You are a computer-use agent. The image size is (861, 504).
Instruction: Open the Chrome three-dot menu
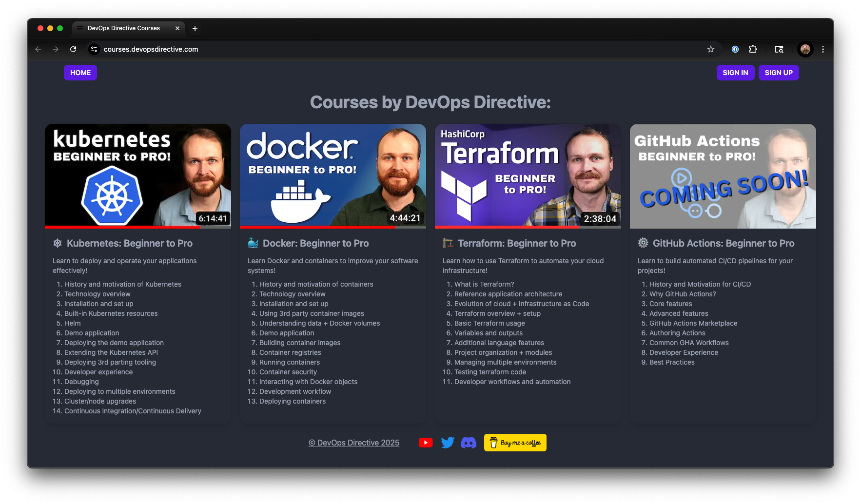[x=823, y=49]
